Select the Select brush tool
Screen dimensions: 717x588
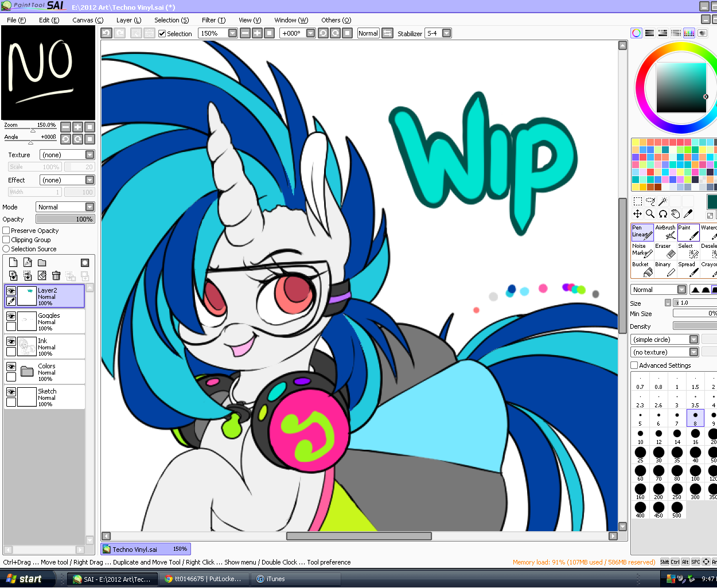(x=688, y=251)
